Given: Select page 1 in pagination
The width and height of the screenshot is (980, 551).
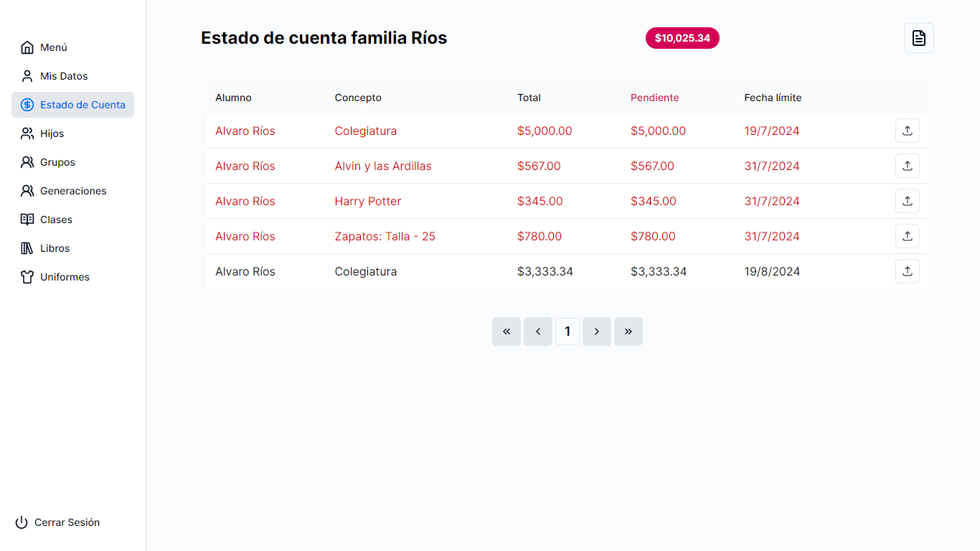Looking at the screenshot, I should (567, 331).
